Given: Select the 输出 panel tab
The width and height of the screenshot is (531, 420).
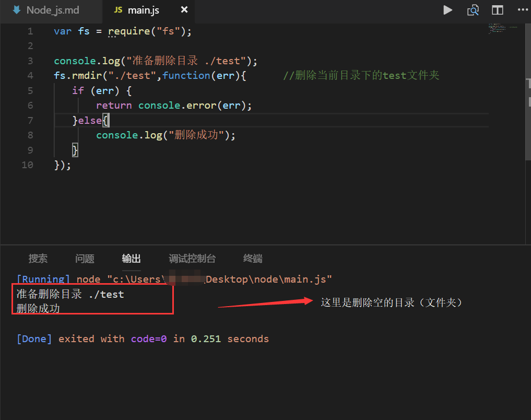Looking at the screenshot, I should pos(131,259).
